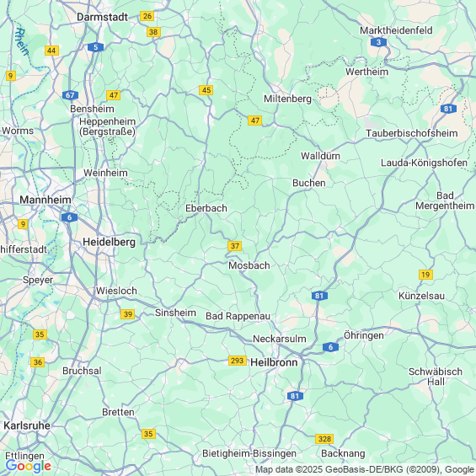
Task: Click the yellow 45 road marker
Action: click(206, 90)
